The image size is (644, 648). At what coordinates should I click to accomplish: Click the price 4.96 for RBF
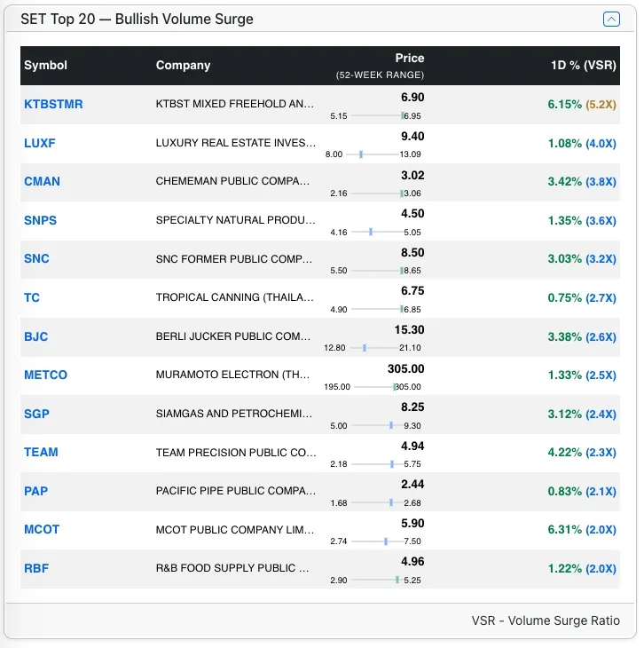pyautogui.click(x=412, y=562)
